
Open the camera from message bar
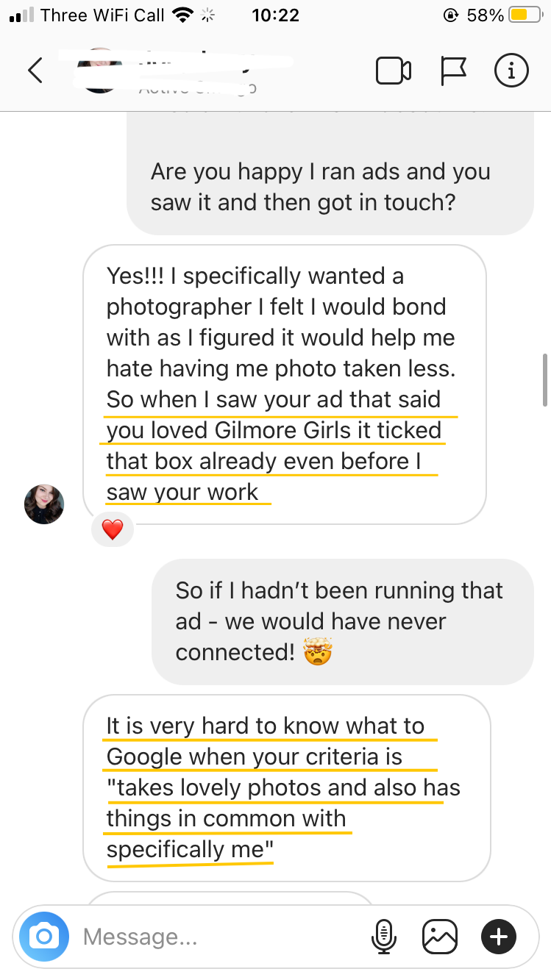click(44, 937)
